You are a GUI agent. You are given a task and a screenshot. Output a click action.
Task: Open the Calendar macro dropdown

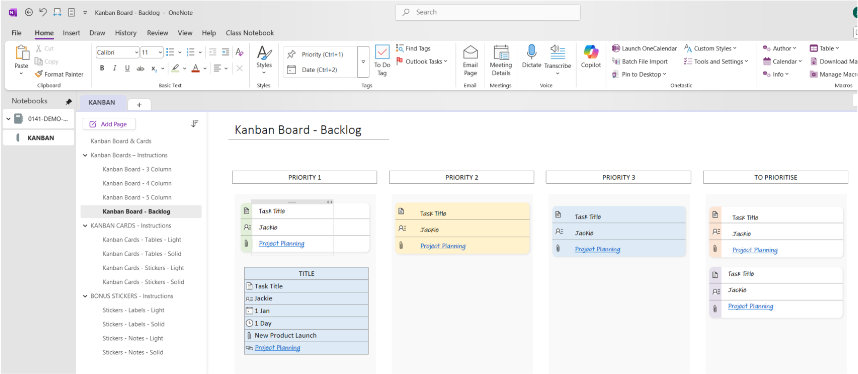click(782, 61)
